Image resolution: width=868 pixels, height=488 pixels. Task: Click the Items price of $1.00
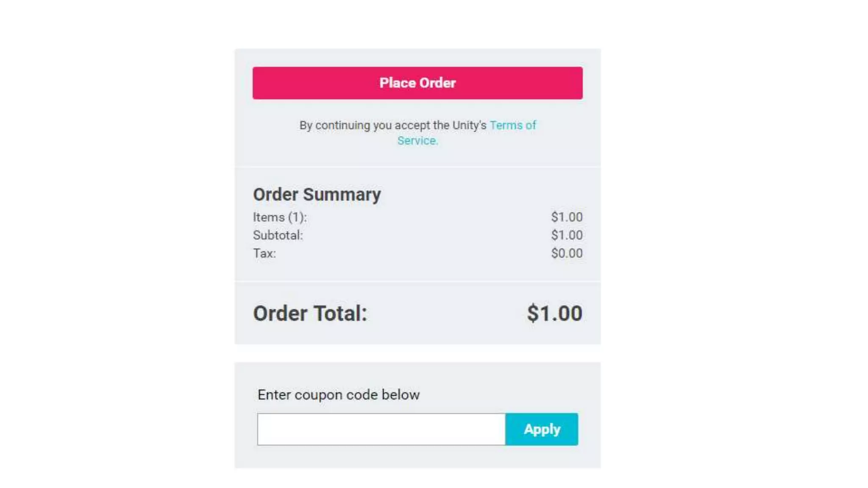tap(566, 217)
